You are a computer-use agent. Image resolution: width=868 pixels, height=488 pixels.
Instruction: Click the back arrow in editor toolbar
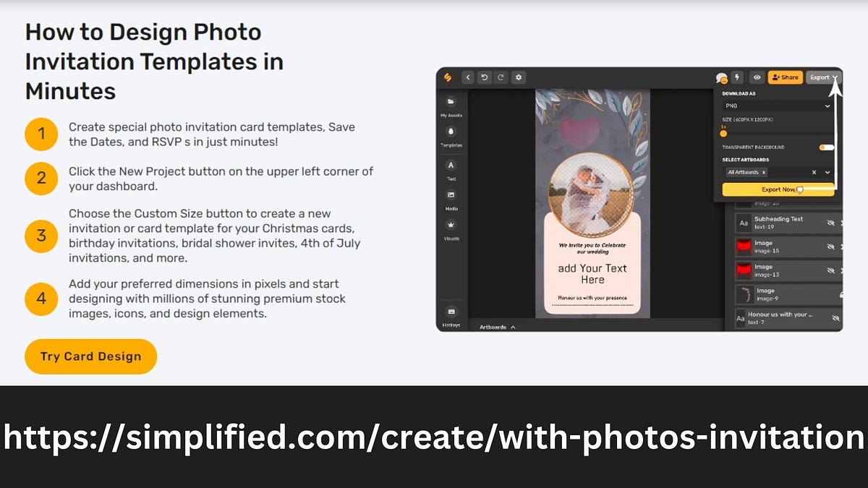pos(468,77)
